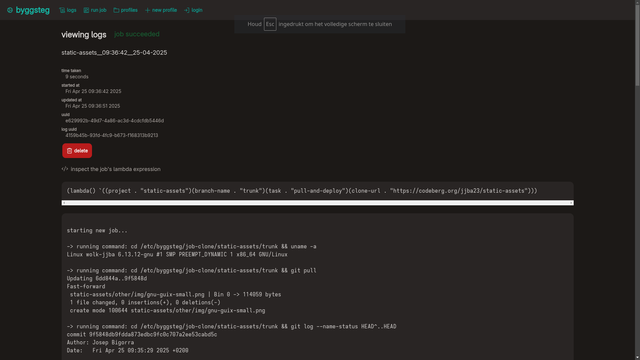Click the 'Fast-forward' log line

[x=86, y=287]
